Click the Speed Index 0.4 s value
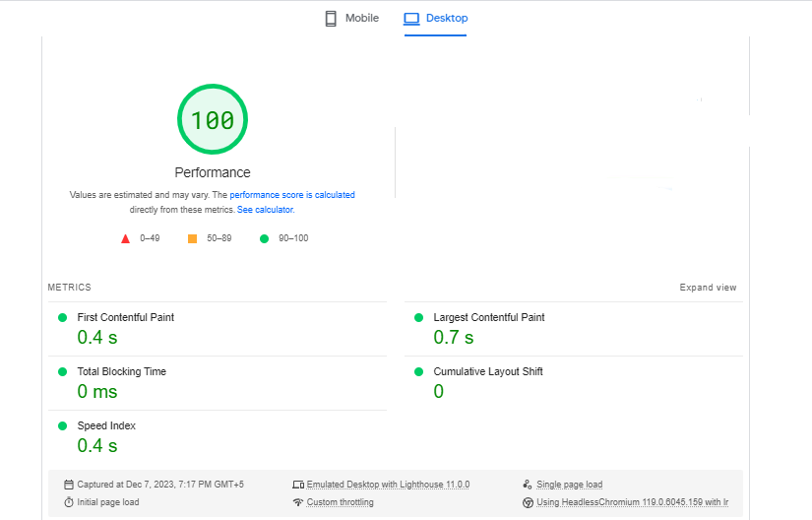This screenshot has height=520, width=812. pos(97,446)
